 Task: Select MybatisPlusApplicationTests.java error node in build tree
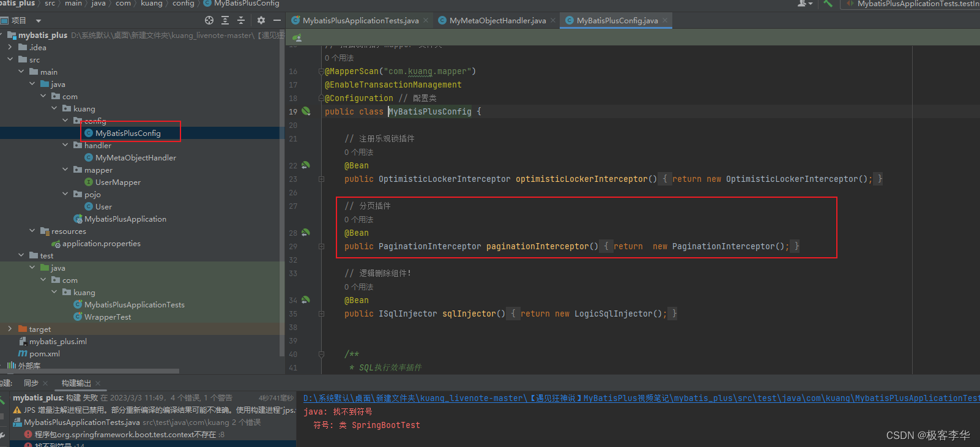(82, 422)
